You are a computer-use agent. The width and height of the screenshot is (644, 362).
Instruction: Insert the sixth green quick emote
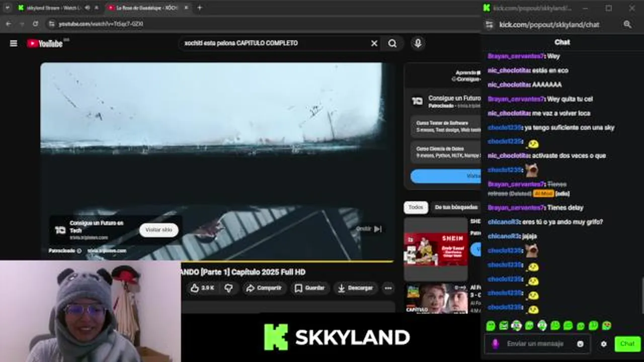point(555,326)
